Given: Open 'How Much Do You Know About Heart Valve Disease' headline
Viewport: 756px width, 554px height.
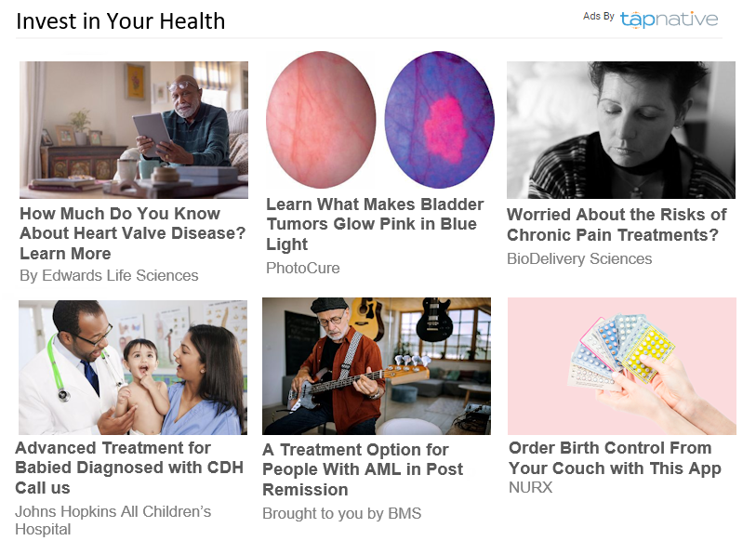Looking at the screenshot, I should click(x=133, y=233).
